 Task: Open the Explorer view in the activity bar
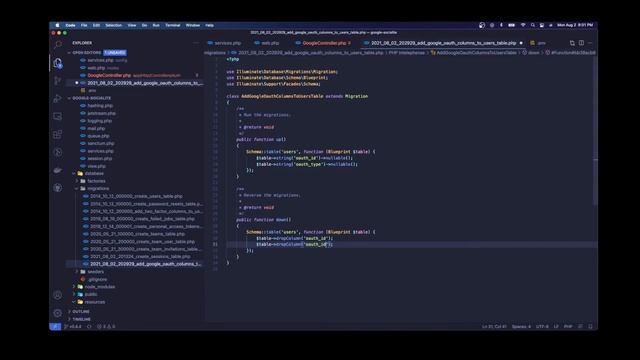[58, 63]
